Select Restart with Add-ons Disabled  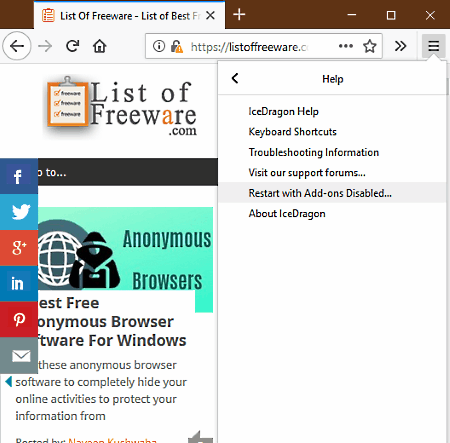pyautogui.click(x=332, y=193)
